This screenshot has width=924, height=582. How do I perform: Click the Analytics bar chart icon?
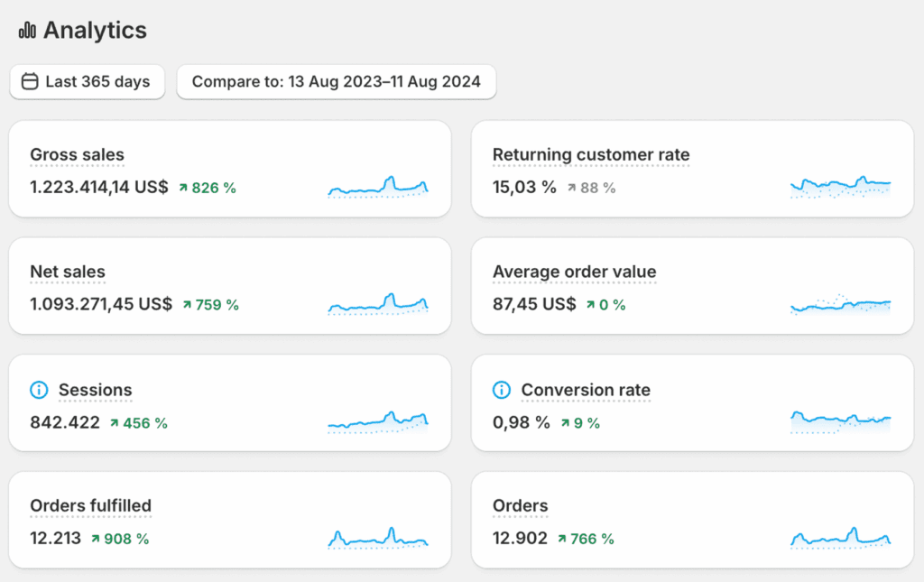point(27,31)
